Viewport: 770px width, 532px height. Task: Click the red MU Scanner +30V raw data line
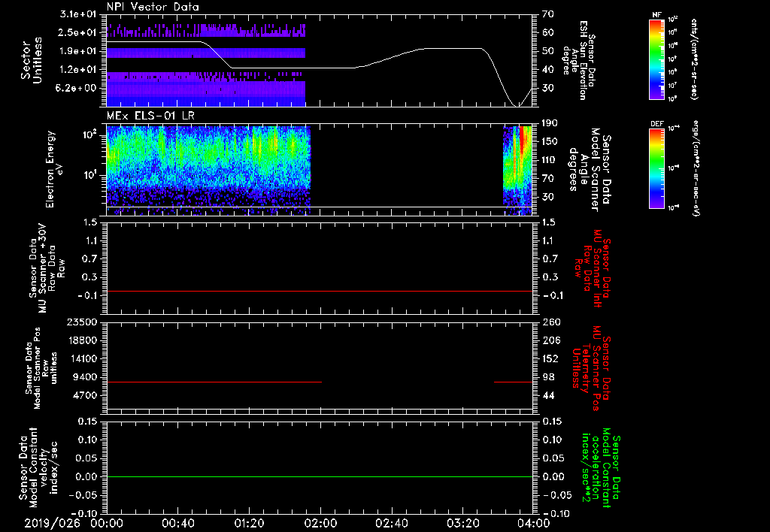[x=319, y=292]
